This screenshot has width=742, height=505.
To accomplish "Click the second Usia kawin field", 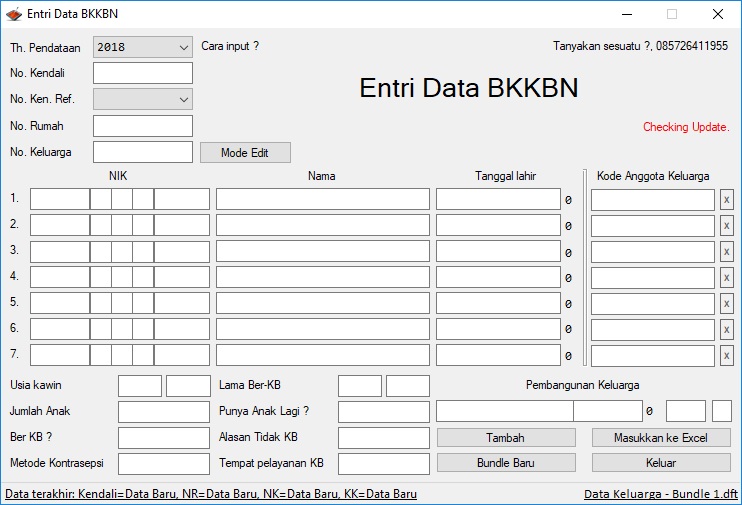I will (x=188, y=386).
